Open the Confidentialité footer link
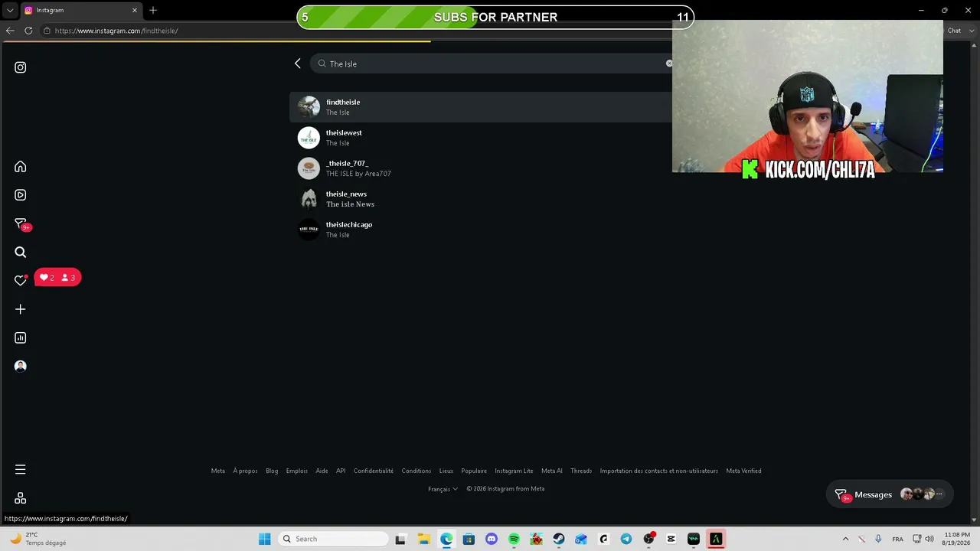The height and width of the screenshot is (551, 980). [x=374, y=471]
